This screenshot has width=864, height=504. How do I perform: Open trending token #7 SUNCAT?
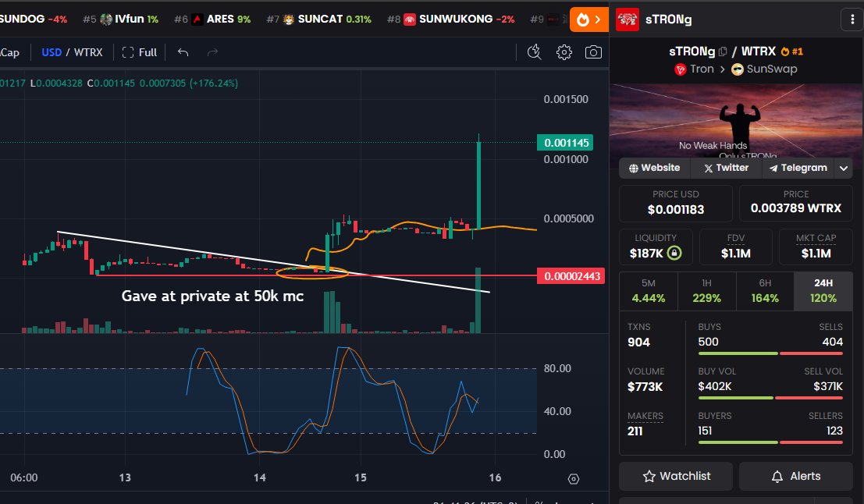pos(318,20)
